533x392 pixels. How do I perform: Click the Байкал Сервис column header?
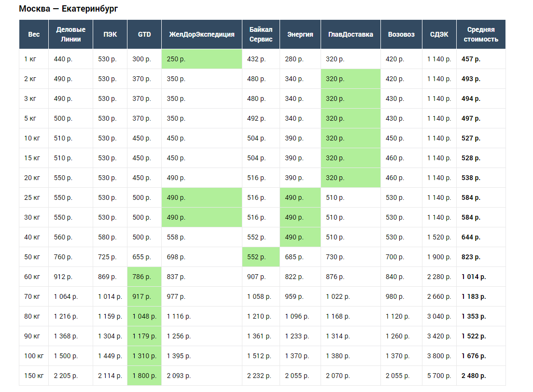(261, 34)
